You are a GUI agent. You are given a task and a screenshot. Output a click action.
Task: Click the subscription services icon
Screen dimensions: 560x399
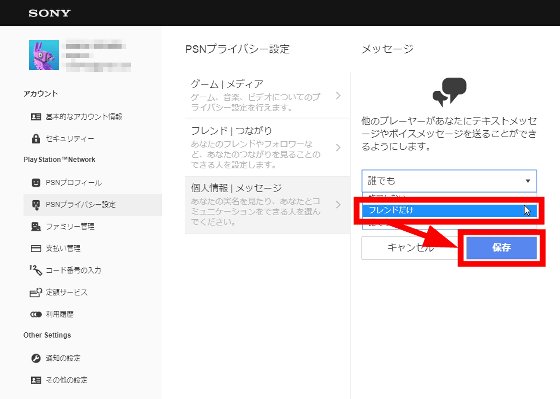[36, 292]
